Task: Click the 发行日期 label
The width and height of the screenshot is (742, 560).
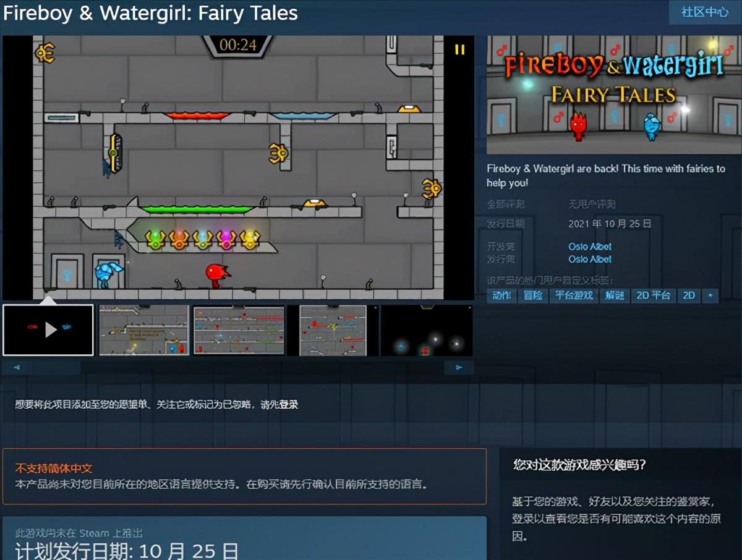Action: tap(506, 224)
